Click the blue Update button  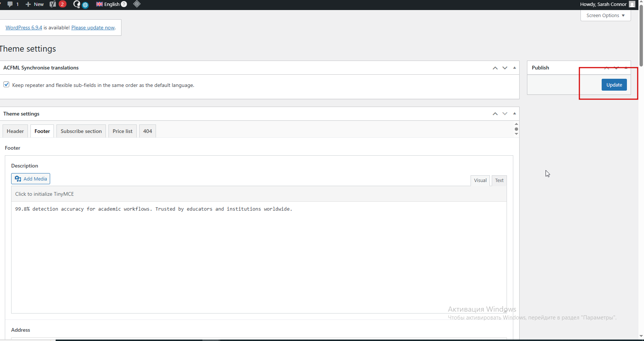tap(614, 85)
